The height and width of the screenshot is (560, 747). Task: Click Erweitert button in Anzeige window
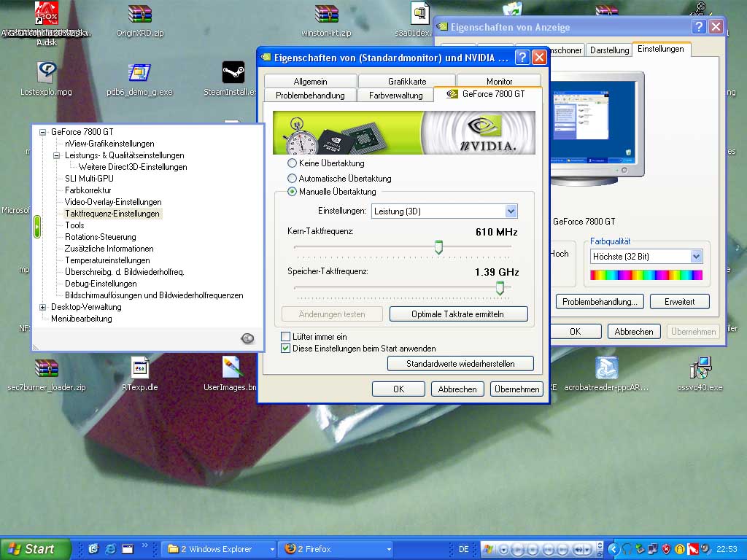[680, 302]
